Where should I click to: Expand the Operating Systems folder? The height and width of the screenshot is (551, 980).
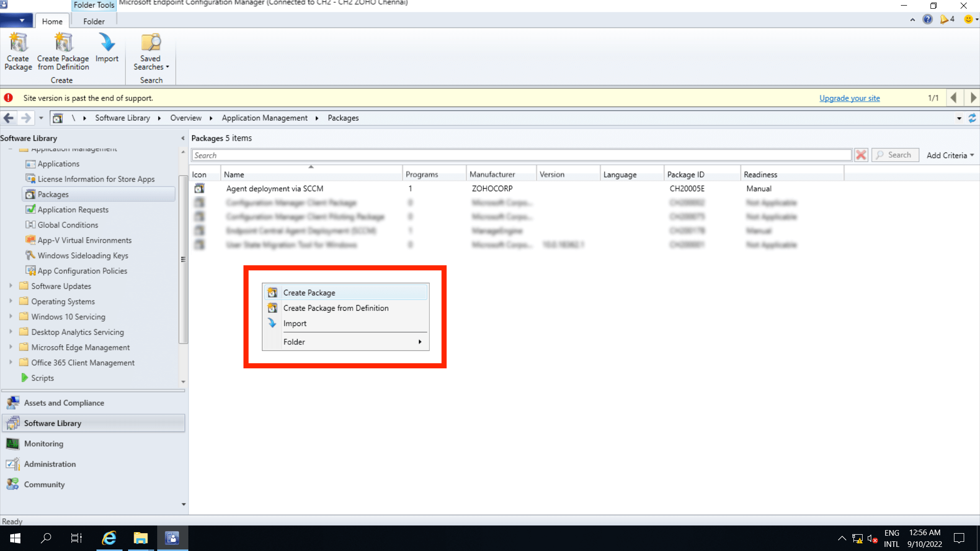(x=11, y=301)
